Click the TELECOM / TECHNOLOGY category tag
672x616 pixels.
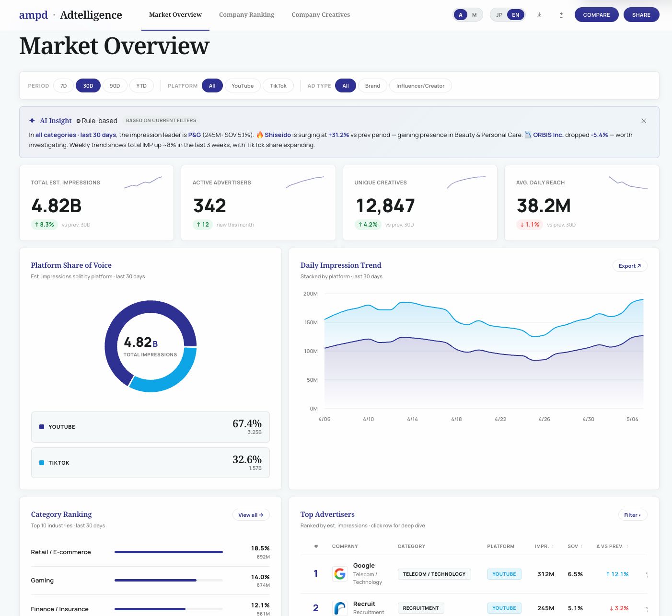(x=434, y=574)
